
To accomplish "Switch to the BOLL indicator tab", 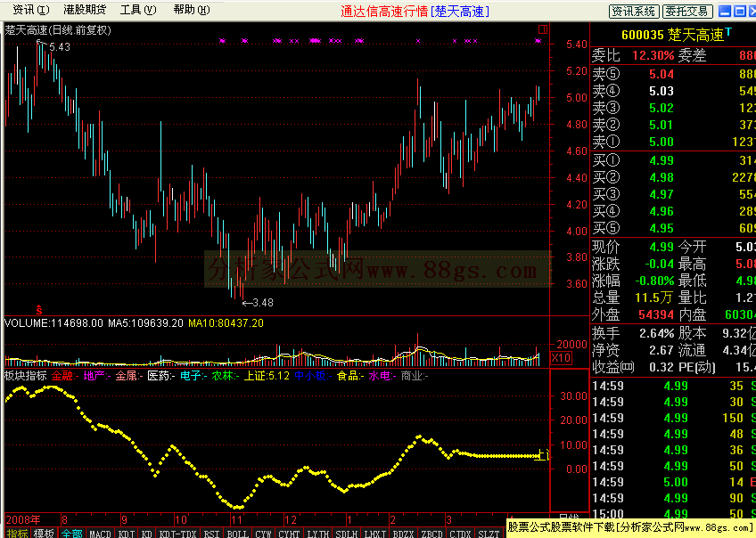I will click(238, 534).
